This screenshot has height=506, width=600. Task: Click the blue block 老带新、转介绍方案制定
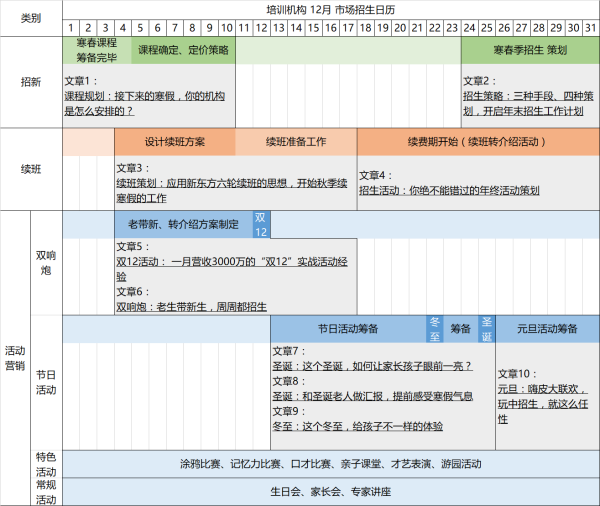coord(183,224)
